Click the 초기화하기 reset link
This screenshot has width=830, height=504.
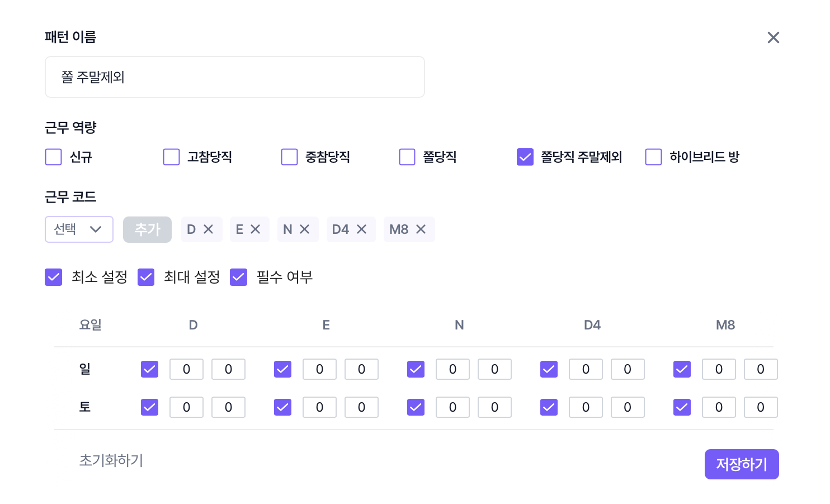click(x=111, y=460)
